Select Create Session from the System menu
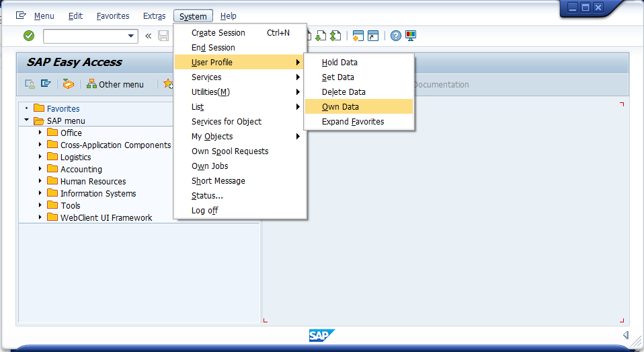Screen dimensions: 644x352 [x=240, y=33]
